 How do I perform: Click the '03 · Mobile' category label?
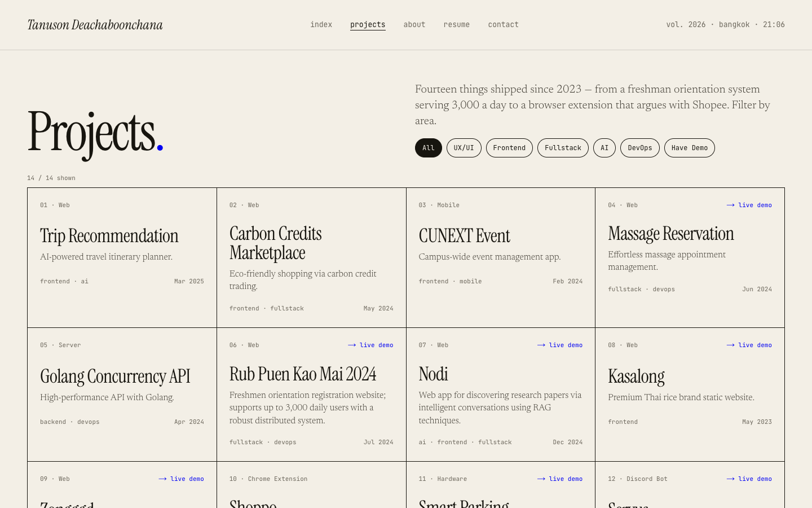(439, 205)
